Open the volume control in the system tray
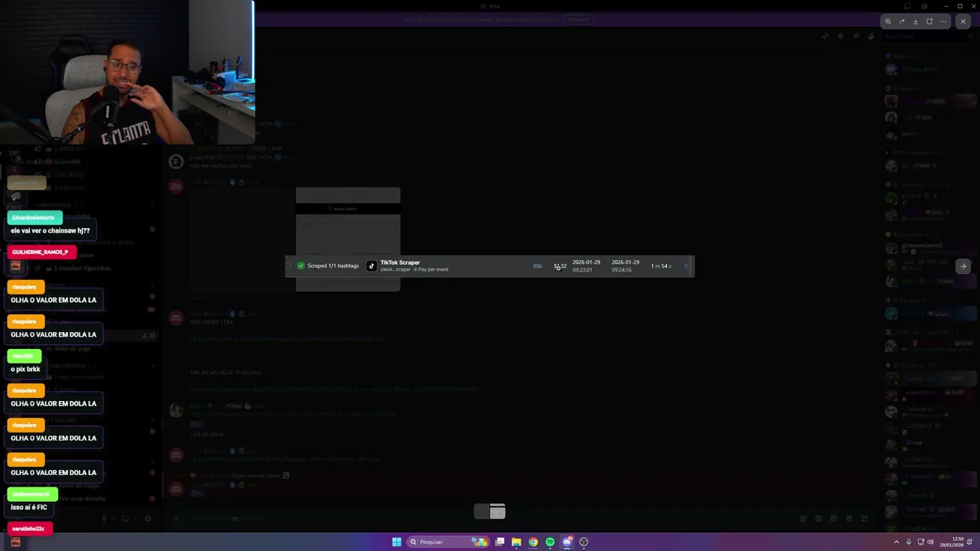 (x=931, y=542)
